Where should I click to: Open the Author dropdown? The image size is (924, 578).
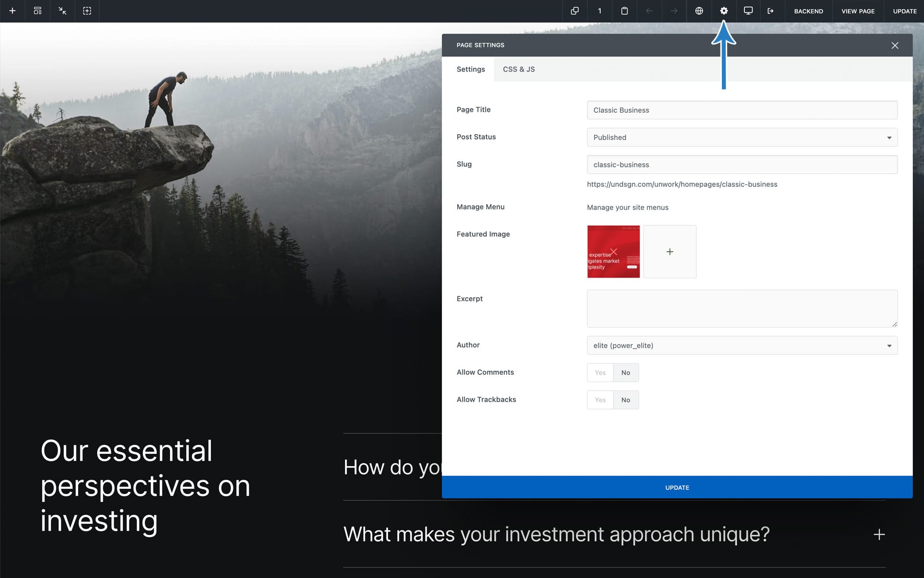point(742,345)
